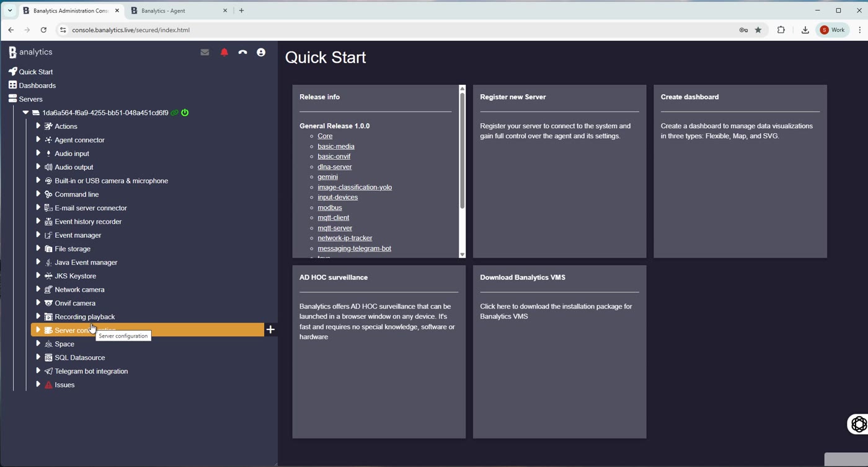This screenshot has width=868, height=467.
Task: Open the mqtt-server release link
Action: coord(335,228)
